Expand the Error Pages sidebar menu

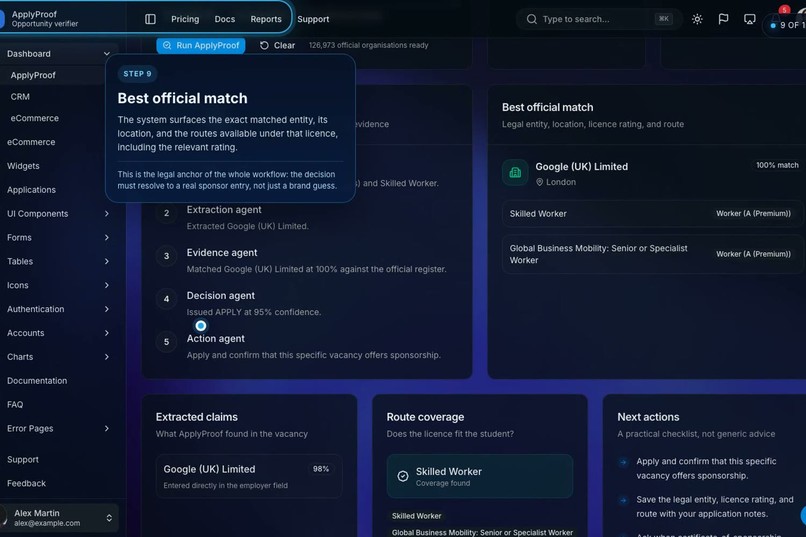(x=106, y=429)
